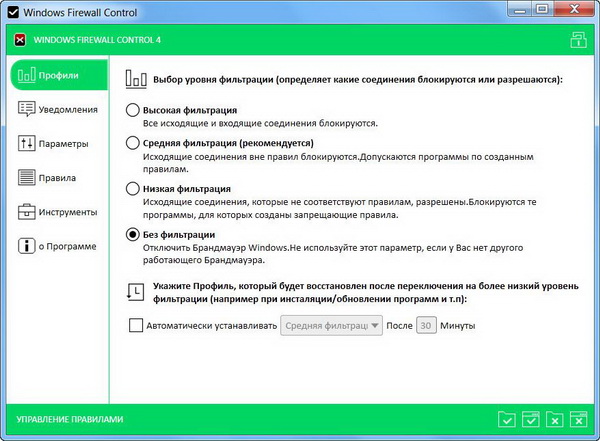Screen dimensions: 600x441
Task: Click the folder-with-checkmark icon in bottom bar
Action: 507,418
